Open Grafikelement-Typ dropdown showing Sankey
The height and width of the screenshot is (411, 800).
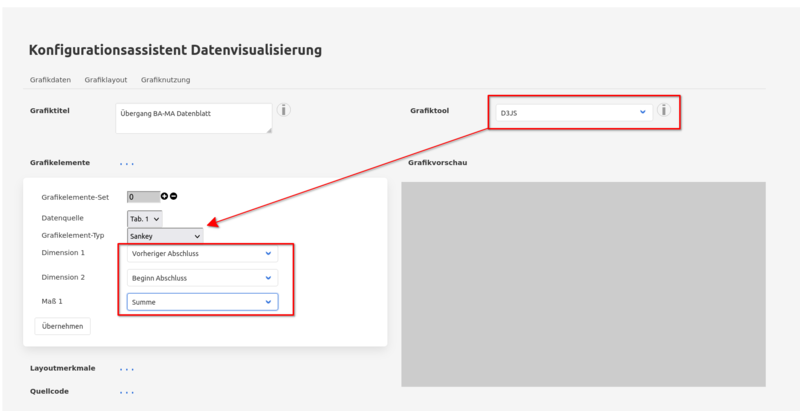pos(165,236)
